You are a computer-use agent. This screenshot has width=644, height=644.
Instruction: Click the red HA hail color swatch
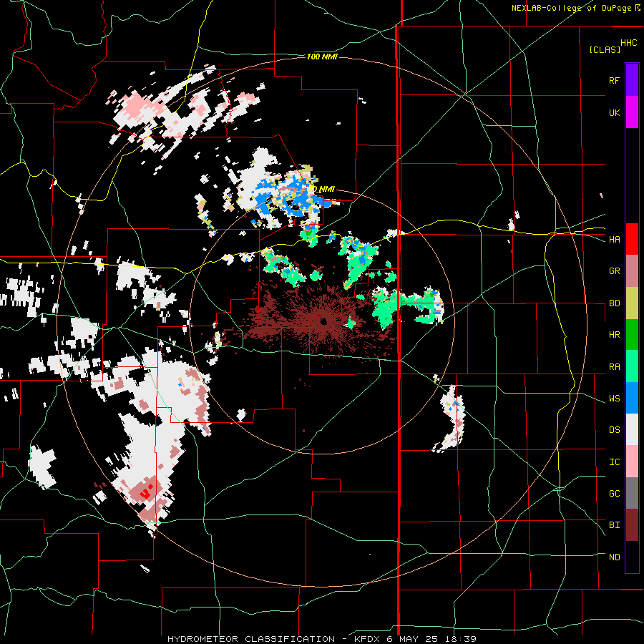click(632, 239)
